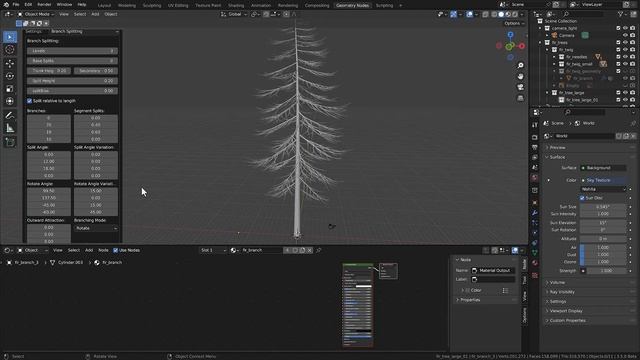Hide fir_tree_large collection in viewport

(625, 93)
